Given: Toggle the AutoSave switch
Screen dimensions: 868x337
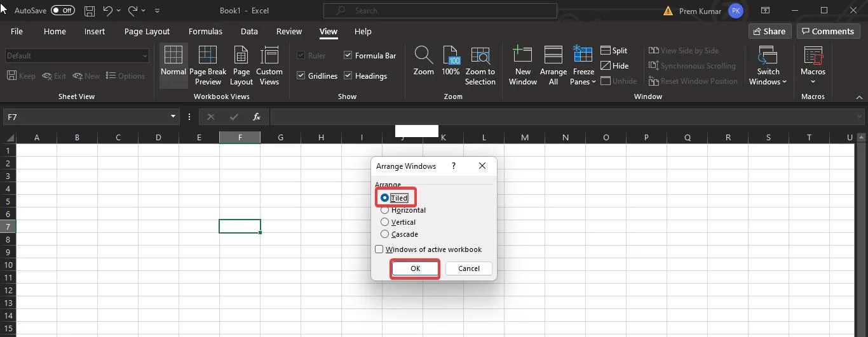Looking at the screenshot, I should [x=62, y=11].
